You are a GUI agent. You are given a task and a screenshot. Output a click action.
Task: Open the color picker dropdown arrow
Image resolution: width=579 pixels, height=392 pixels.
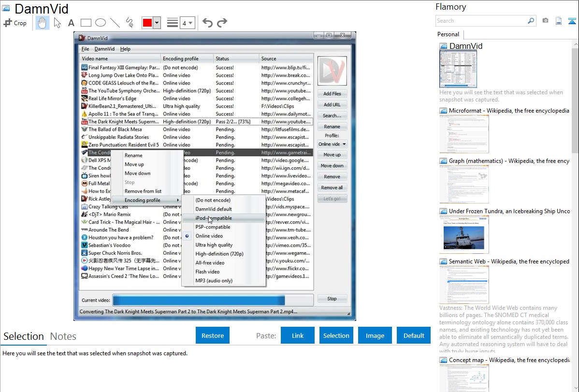157,23
